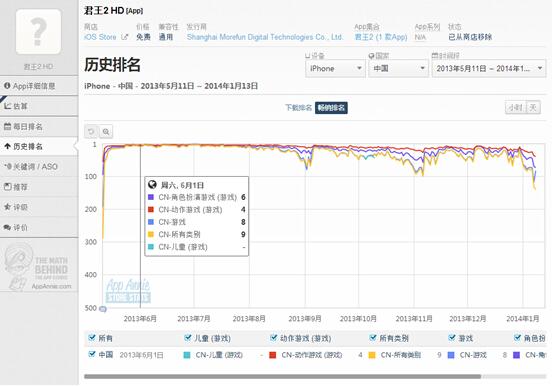
Task: Click the 已从商店移除 status text
Action: click(470, 37)
